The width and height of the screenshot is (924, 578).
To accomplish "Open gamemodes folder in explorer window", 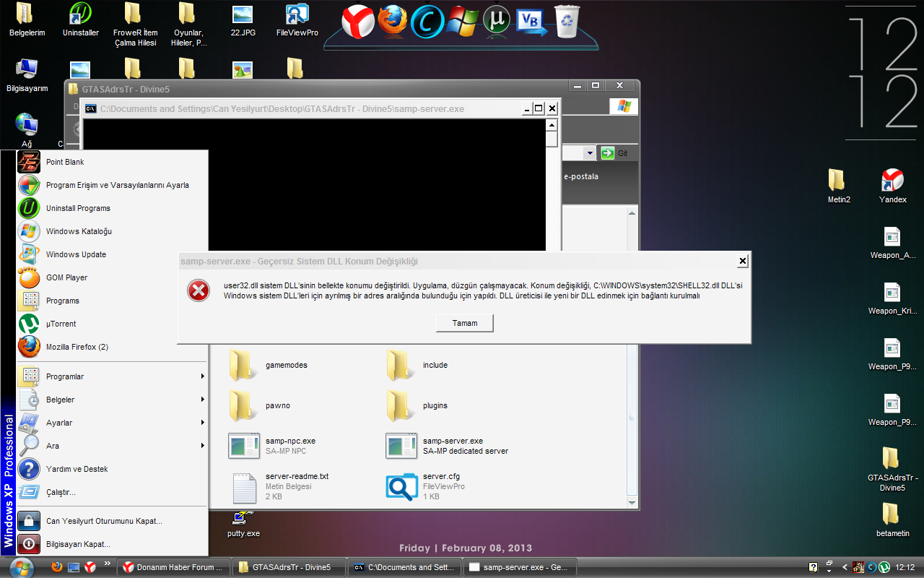I will (269, 366).
